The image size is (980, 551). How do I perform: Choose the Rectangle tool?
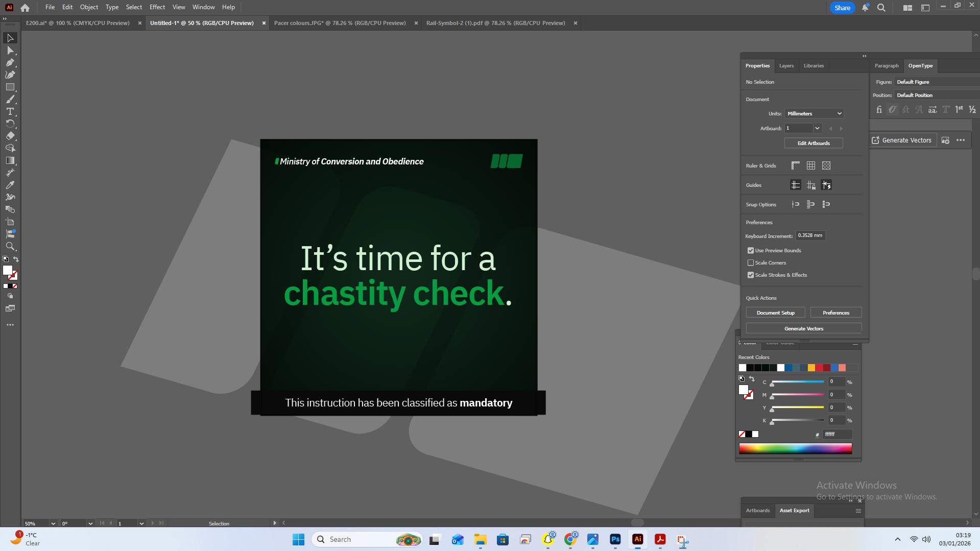[10, 87]
